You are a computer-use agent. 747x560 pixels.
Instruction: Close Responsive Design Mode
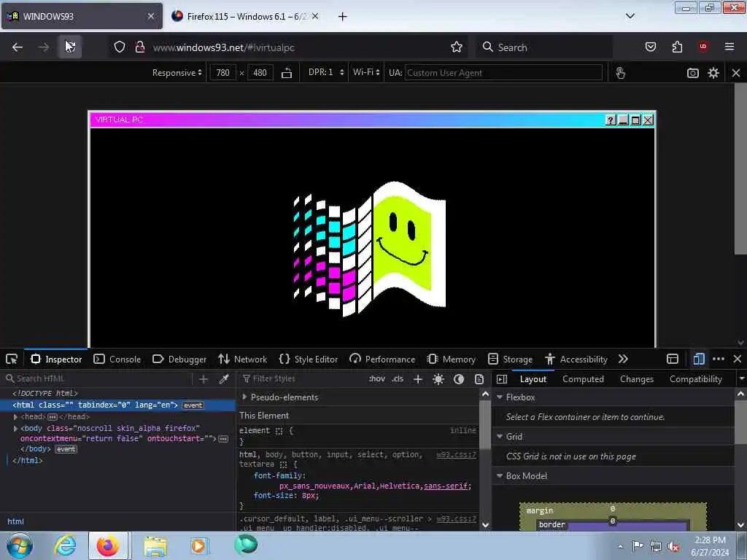coord(735,73)
